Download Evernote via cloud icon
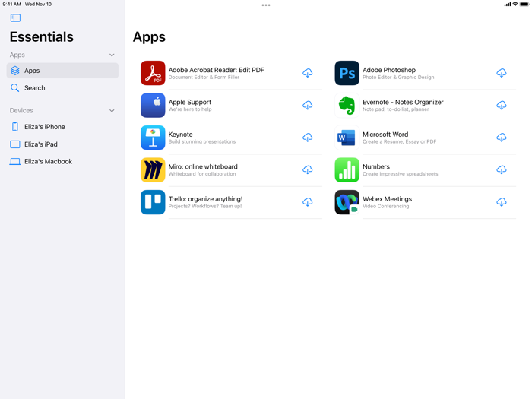This screenshot has width=532, height=399. pyautogui.click(x=502, y=105)
